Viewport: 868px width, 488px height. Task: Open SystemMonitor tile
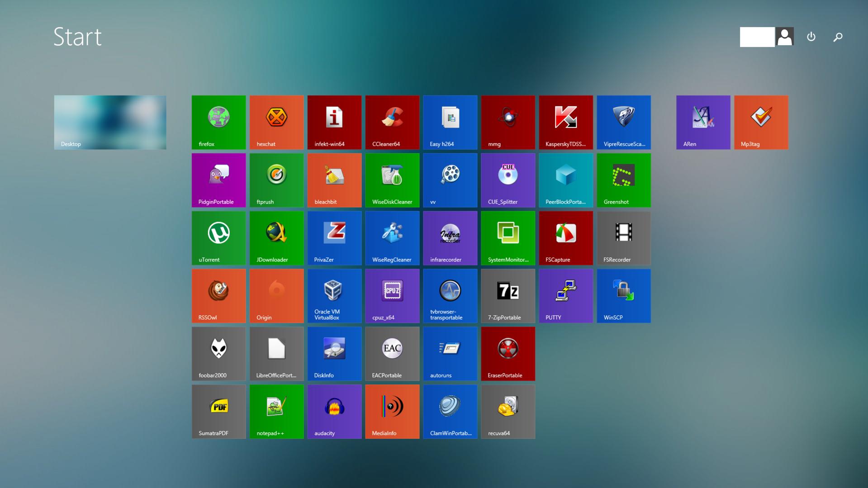click(508, 238)
